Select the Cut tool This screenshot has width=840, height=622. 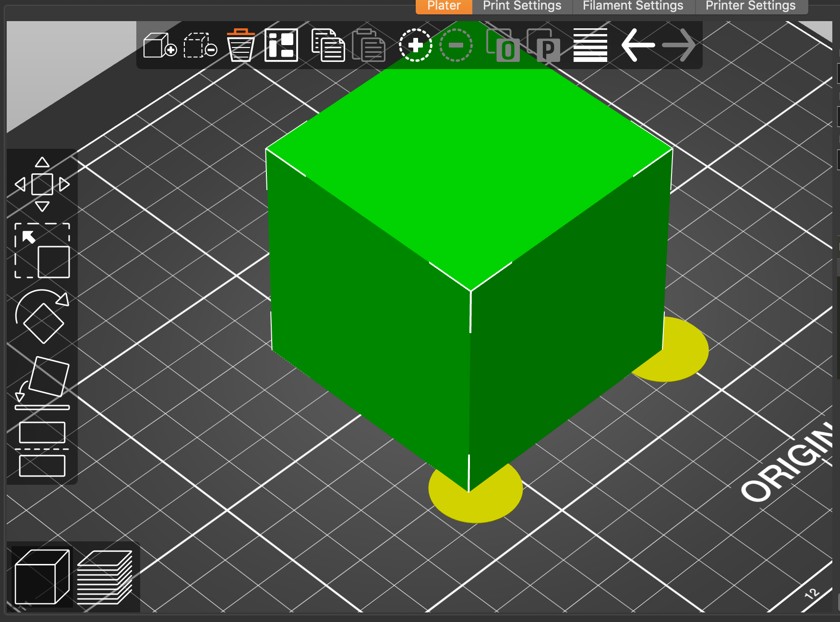coord(42,449)
